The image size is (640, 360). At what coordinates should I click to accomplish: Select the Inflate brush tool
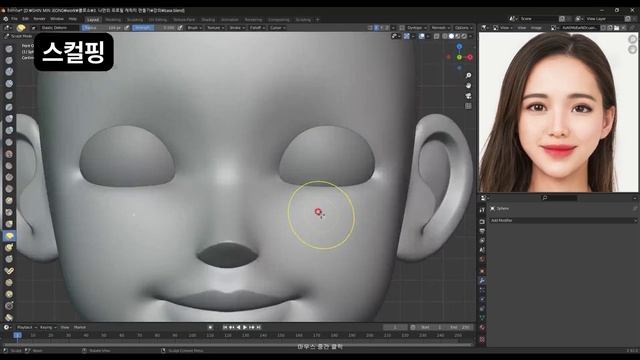click(9, 119)
